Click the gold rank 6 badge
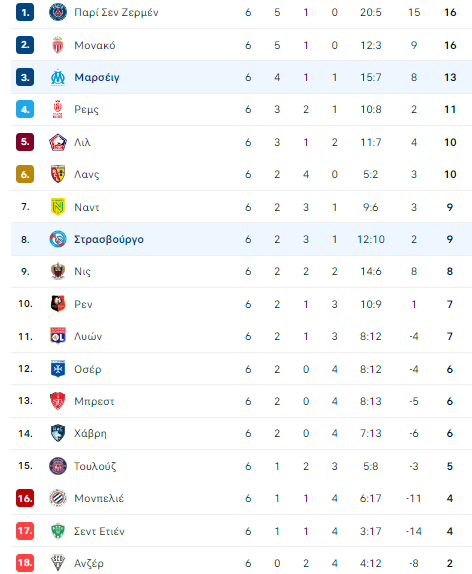472x574 pixels. tap(25, 174)
